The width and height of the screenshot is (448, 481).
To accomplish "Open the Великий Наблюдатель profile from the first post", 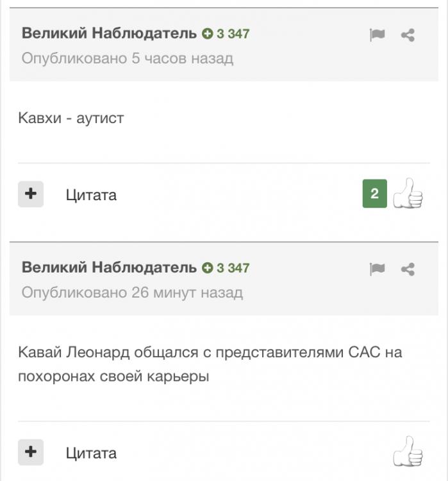I will click(109, 33).
